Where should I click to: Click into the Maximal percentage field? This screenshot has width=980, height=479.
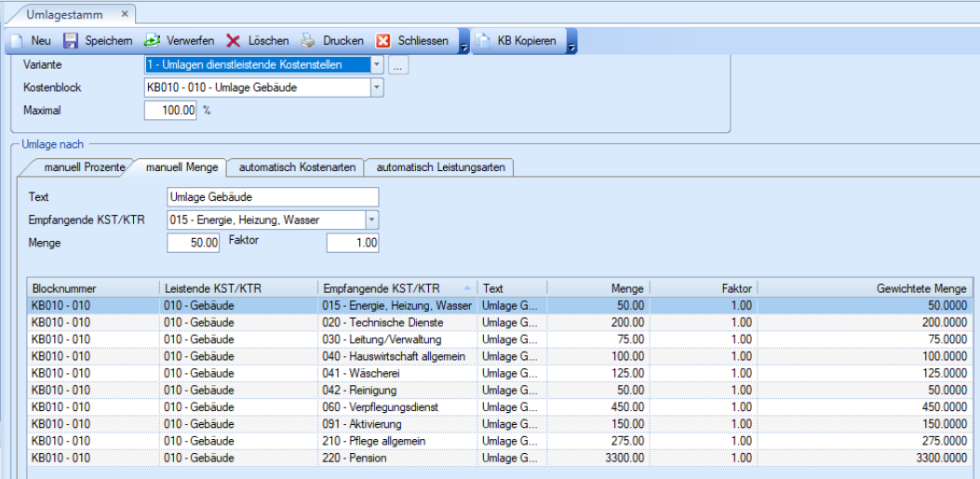[x=171, y=110]
